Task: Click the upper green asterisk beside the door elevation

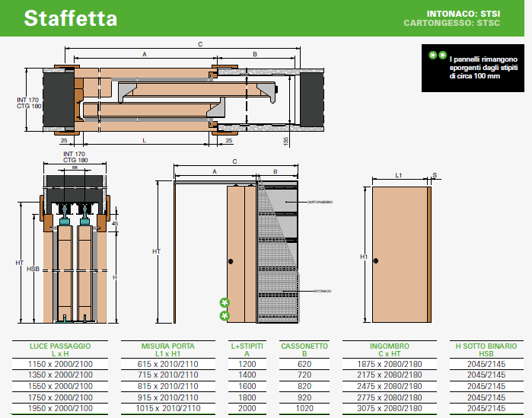Action: coord(225,302)
